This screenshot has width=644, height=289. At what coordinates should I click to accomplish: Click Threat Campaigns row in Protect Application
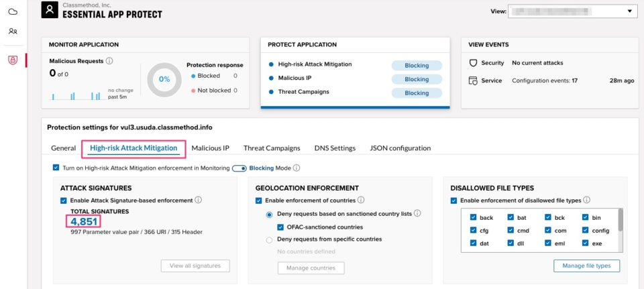coord(303,92)
